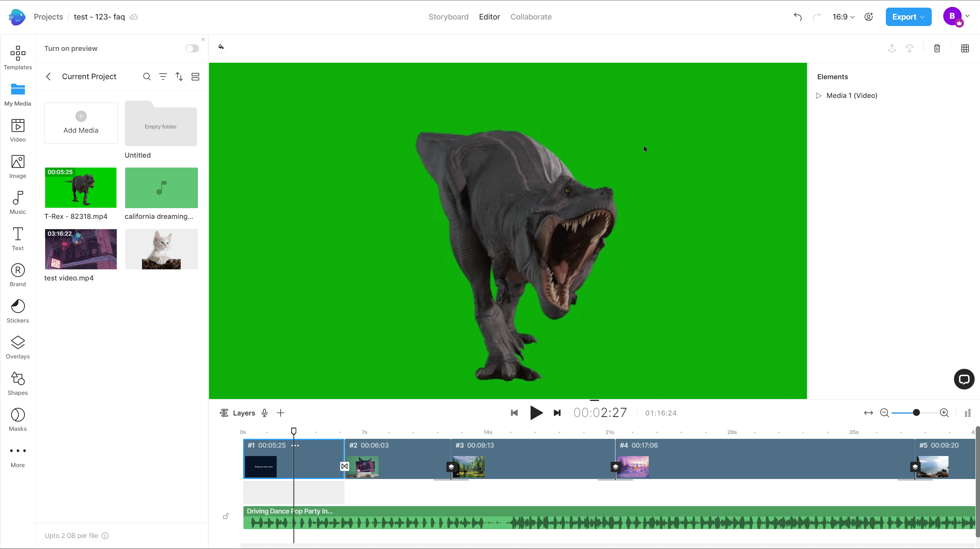Click the Add Media button

81,123
